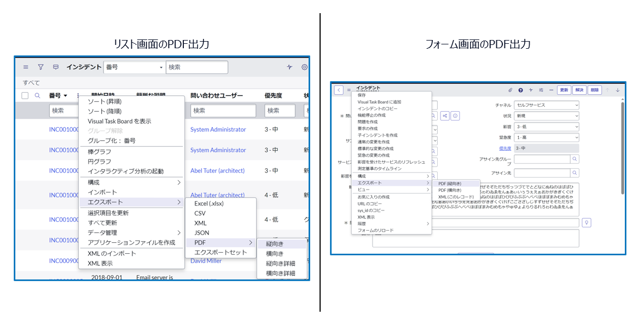Choose 円グラフ menu item
This screenshot has height=314, width=644.
[100, 161]
